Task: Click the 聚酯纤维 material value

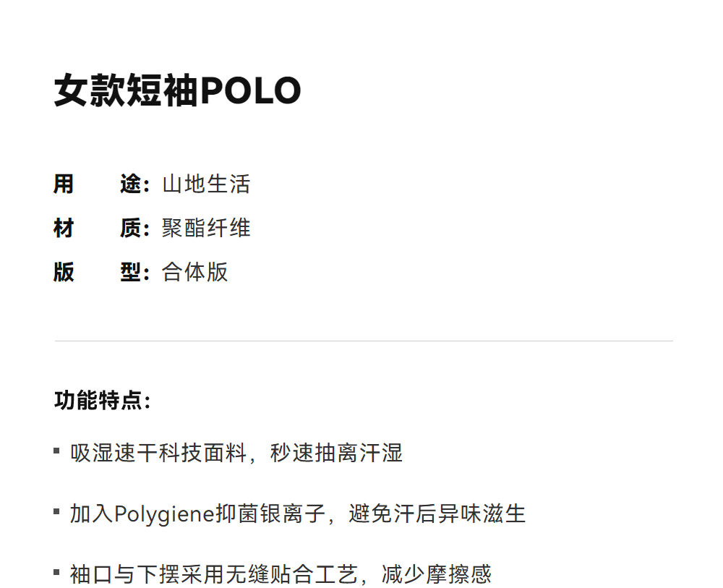Action: click(x=206, y=229)
